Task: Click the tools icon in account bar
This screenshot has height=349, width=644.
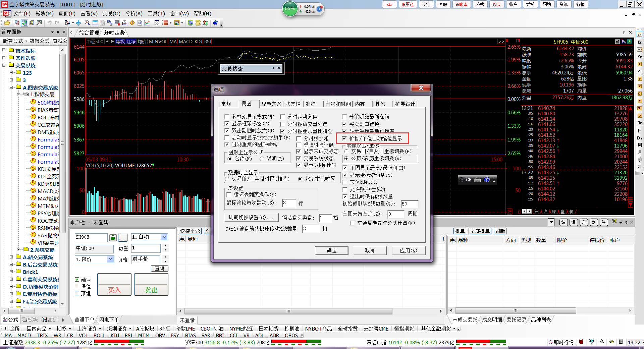Action: point(614,222)
